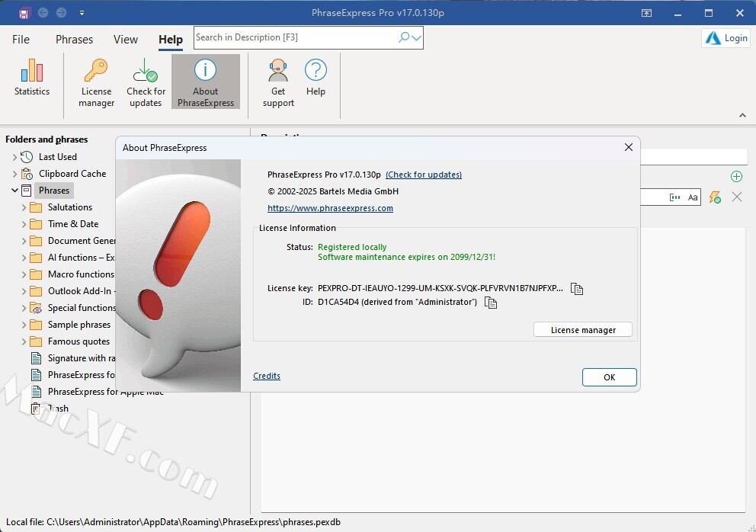Select the PhraseExpress for Apple Mac phrase

[106, 392]
